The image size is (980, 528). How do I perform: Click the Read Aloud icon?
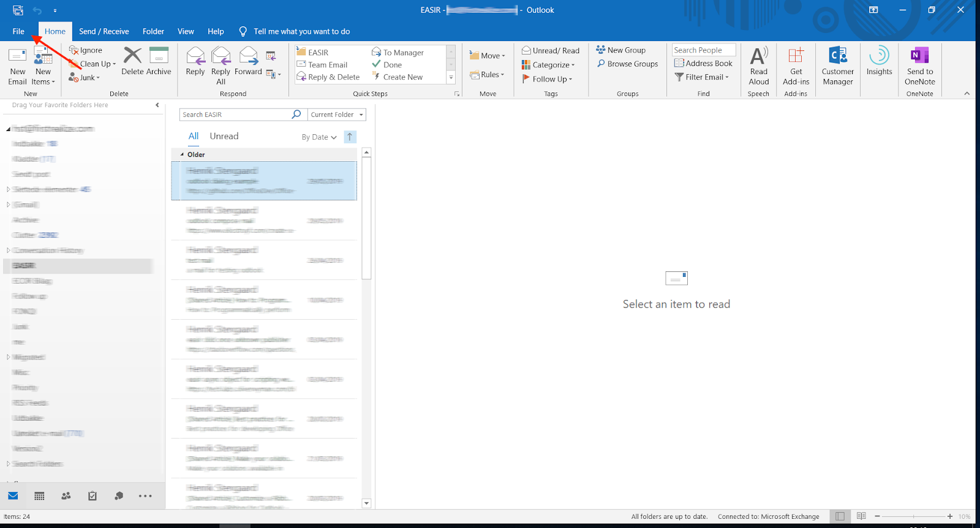pos(759,56)
